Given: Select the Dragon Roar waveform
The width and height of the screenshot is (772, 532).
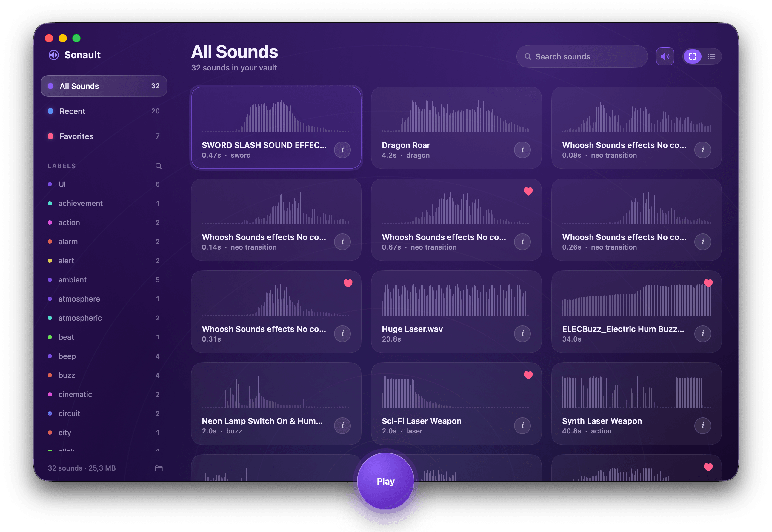Looking at the screenshot, I should (x=456, y=116).
